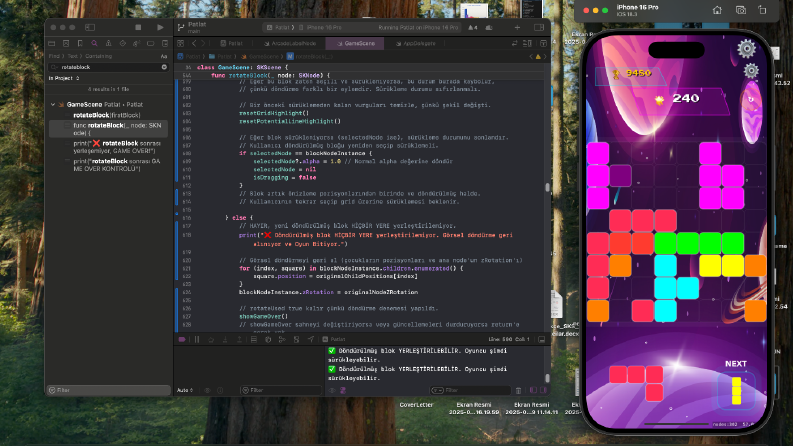Switch to the ArcadeLabelNode tab
This screenshot has height=446, width=793.
(x=290, y=43)
